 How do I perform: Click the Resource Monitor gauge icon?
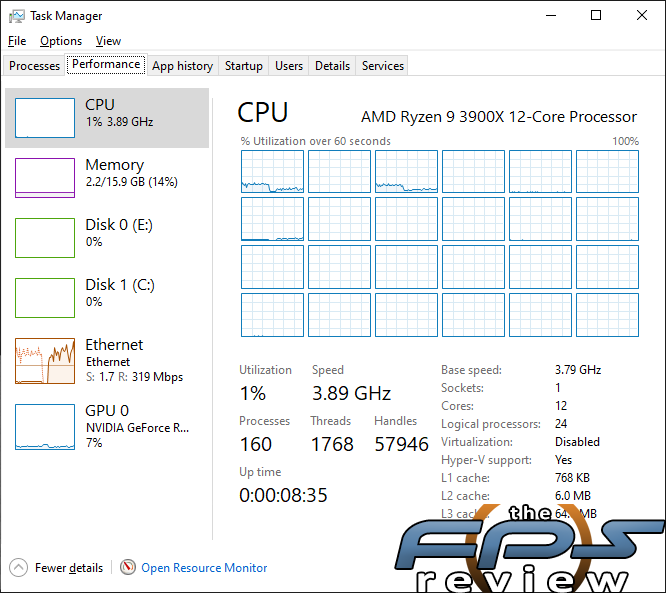tap(128, 567)
